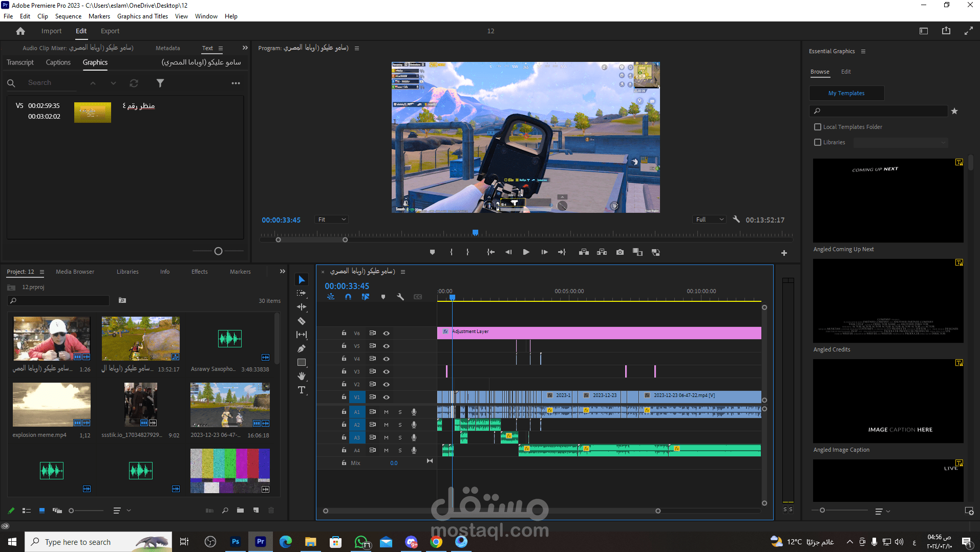
Task: Click the Export Frame camera icon
Action: [x=620, y=252]
